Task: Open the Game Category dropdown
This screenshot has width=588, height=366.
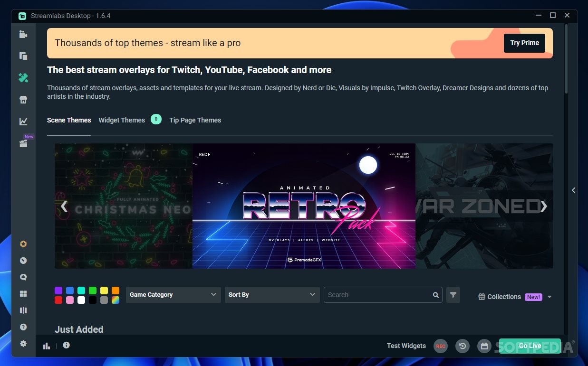Action: [x=174, y=295]
